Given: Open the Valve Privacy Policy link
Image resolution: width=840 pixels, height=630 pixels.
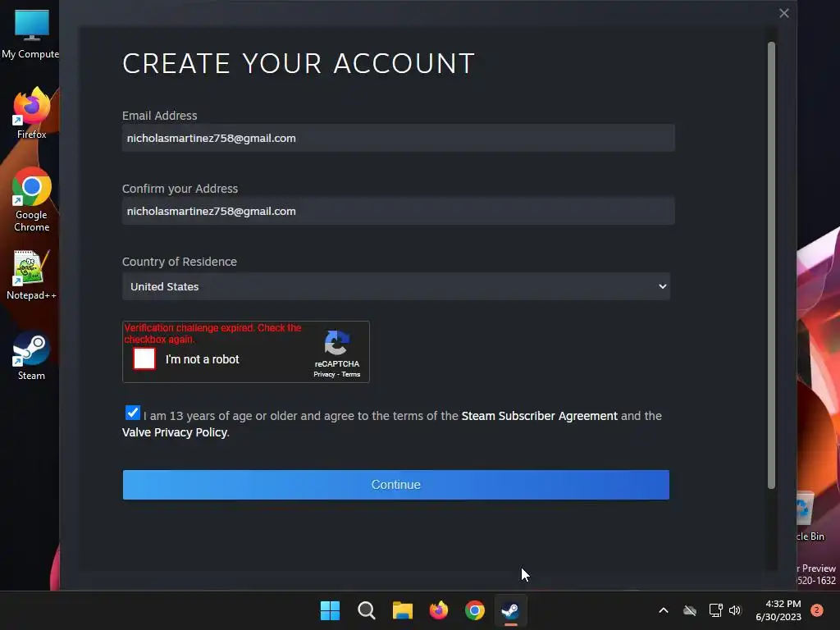Looking at the screenshot, I should pyautogui.click(x=175, y=432).
